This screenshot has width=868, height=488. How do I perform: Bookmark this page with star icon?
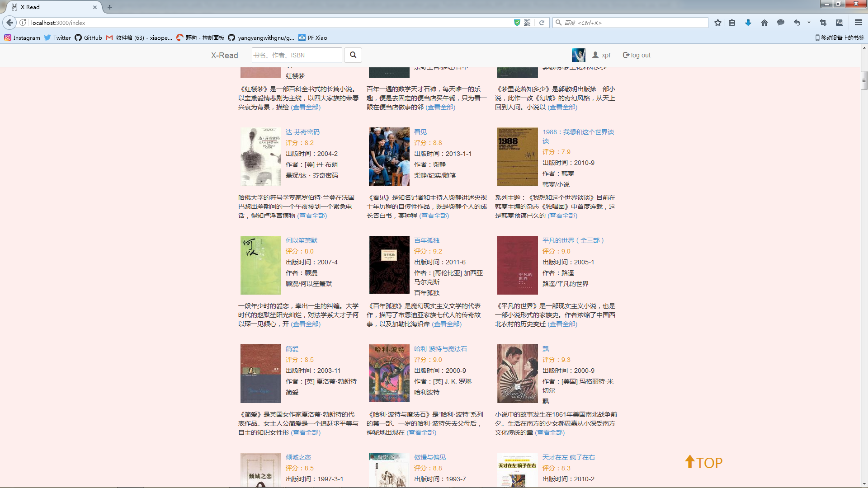[718, 23]
